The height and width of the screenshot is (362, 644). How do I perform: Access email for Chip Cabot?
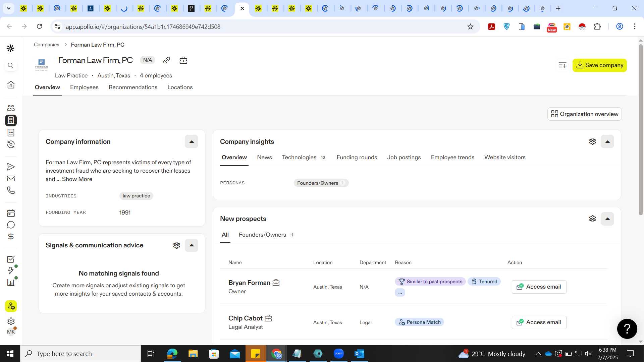(539, 322)
